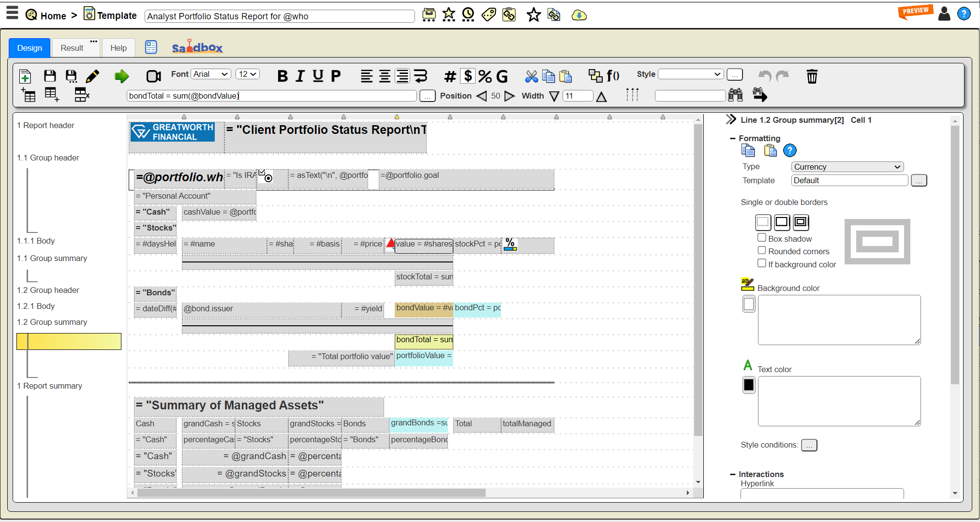Click the binoculars search icon
Viewport: 980px width, 522px height.
[735, 95]
